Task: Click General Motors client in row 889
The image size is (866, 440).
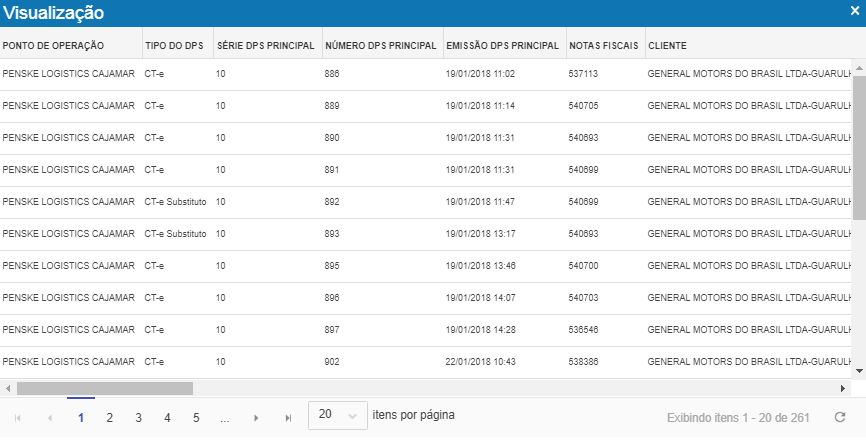Action: point(749,105)
